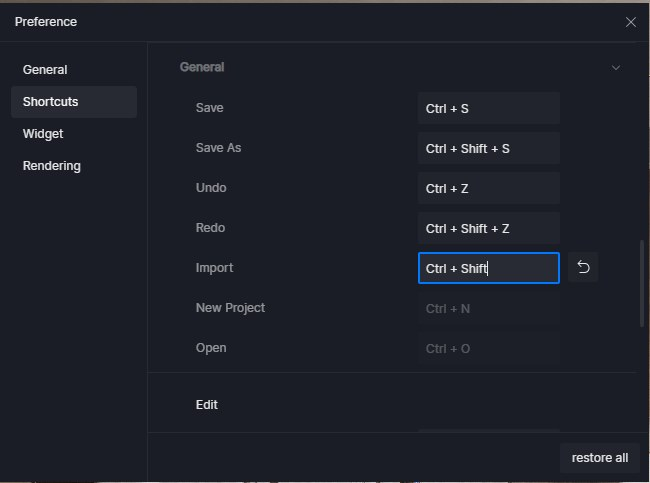Click the General section heading text
Screen dimensions: 650x483
point(202,67)
